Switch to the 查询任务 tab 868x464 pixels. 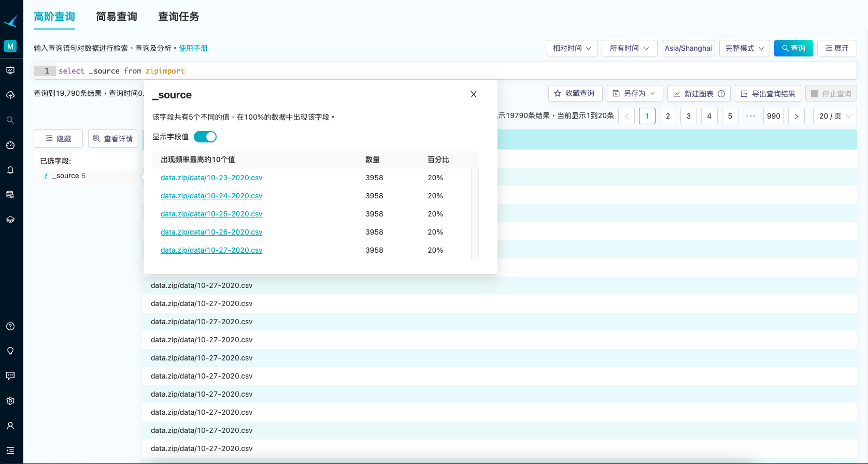click(x=179, y=17)
